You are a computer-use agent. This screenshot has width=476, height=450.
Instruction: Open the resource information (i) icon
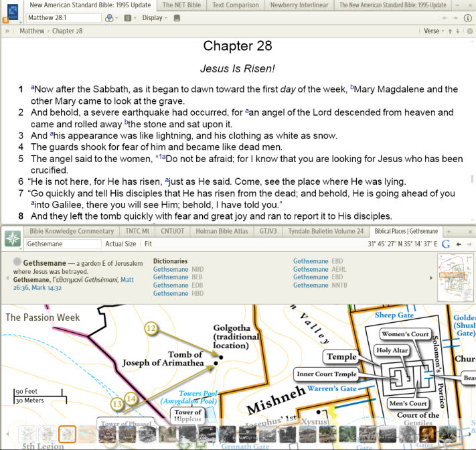(x=467, y=18)
